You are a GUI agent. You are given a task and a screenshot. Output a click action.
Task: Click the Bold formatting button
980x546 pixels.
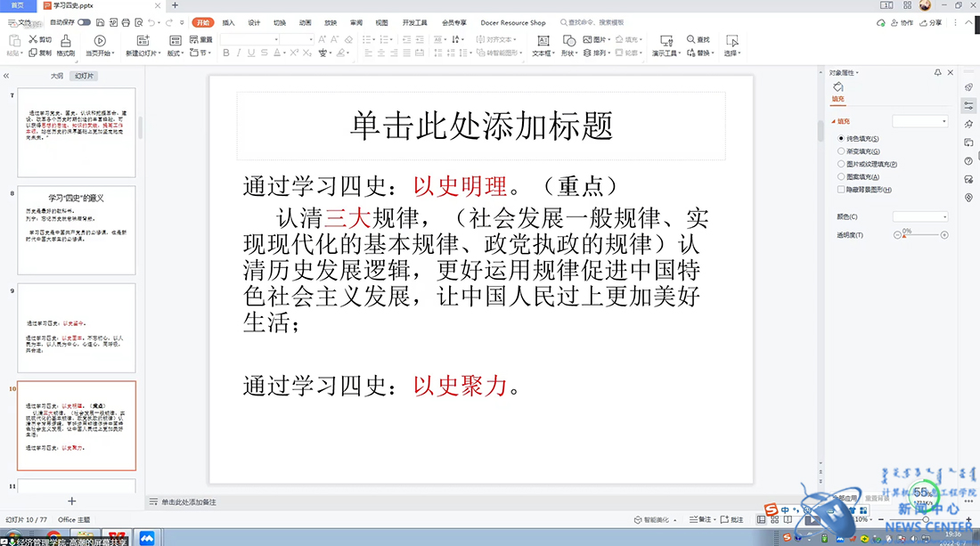tap(226, 53)
